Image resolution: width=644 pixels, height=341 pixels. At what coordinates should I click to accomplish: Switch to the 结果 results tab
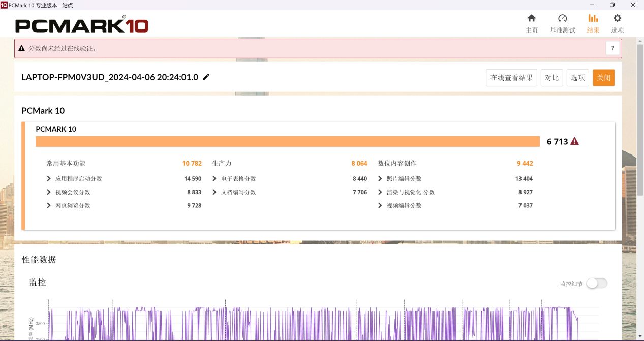[593, 23]
